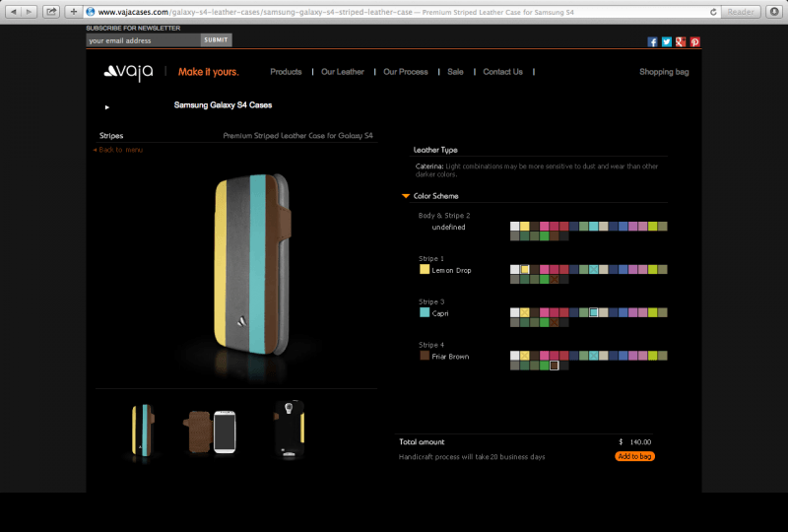Click the Vaja logo
The width and height of the screenshot is (788, 532).
(128, 72)
